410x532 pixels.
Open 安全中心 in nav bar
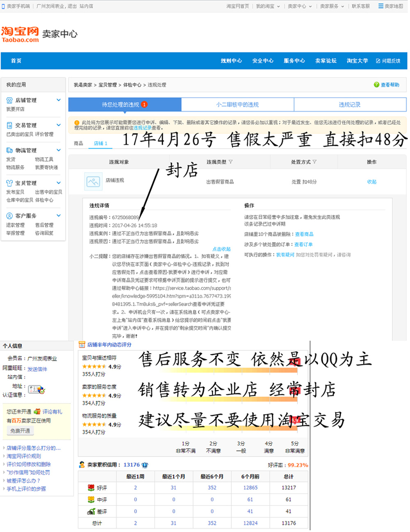point(263,61)
